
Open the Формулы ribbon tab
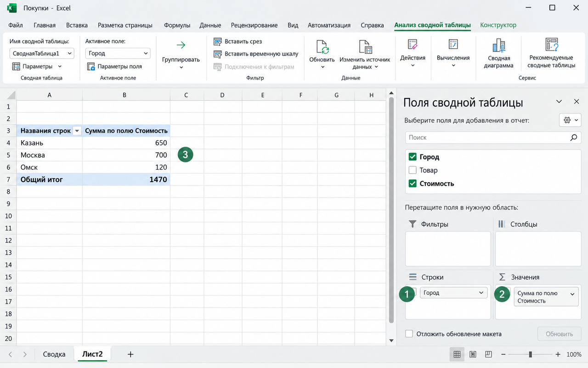click(x=177, y=25)
